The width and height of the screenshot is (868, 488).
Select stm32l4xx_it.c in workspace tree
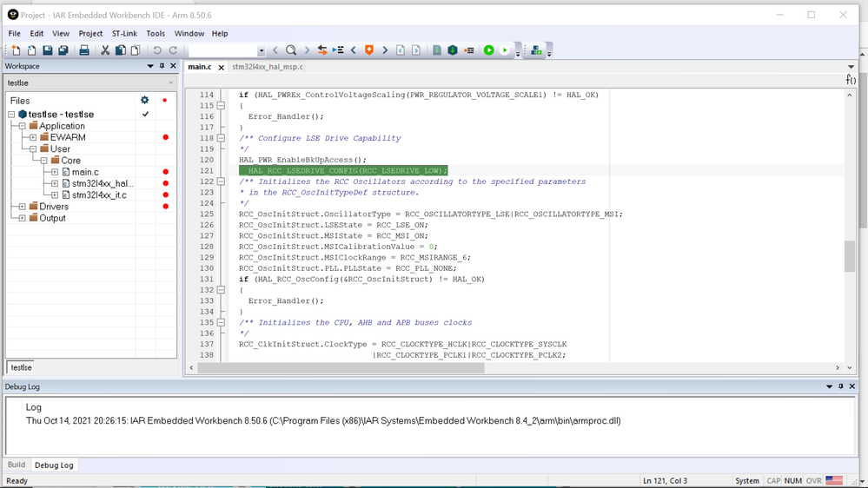pos(98,195)
